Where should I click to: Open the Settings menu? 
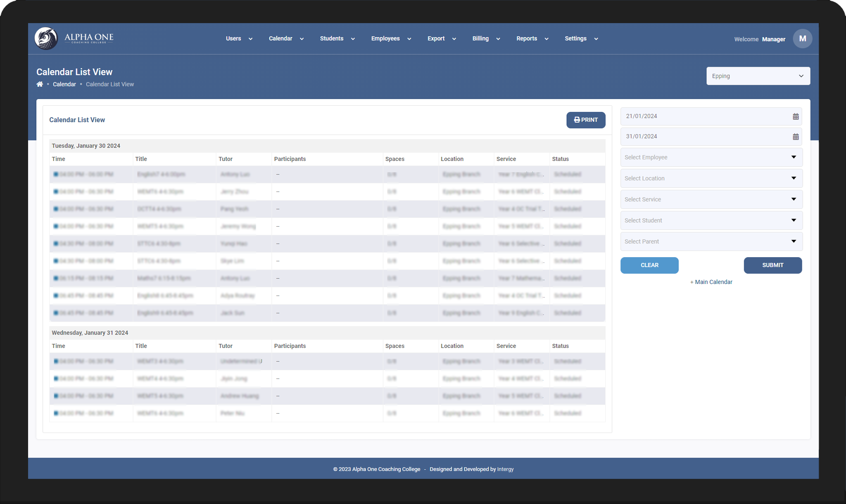pyautogui.click(x=581, y=38)
